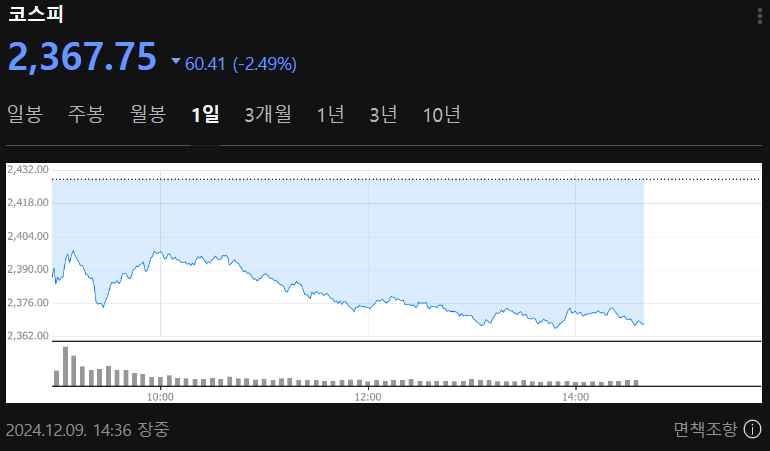770x451 pixels.
Task: Switch to the 일봉 daily candle chart
Action: point(25,115)
